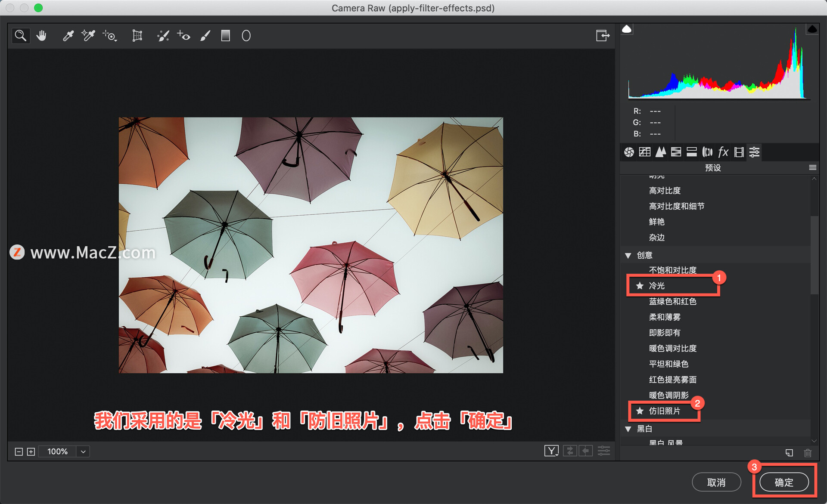Open the Calibration panel tab
Screen dimensions: 827x504
739,152
